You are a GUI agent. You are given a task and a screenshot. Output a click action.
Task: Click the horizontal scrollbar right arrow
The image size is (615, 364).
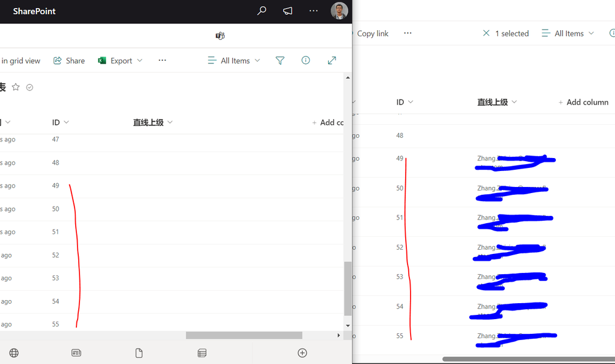(x=339, y=335)
